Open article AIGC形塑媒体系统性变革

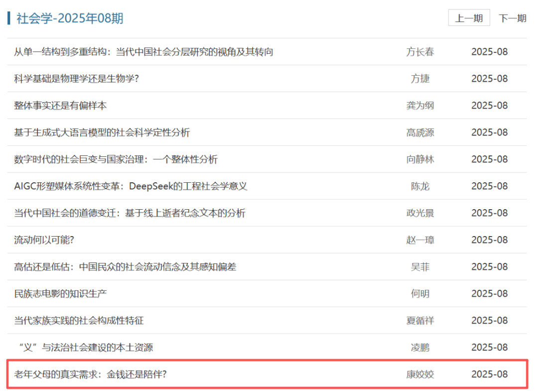point(131,186)
